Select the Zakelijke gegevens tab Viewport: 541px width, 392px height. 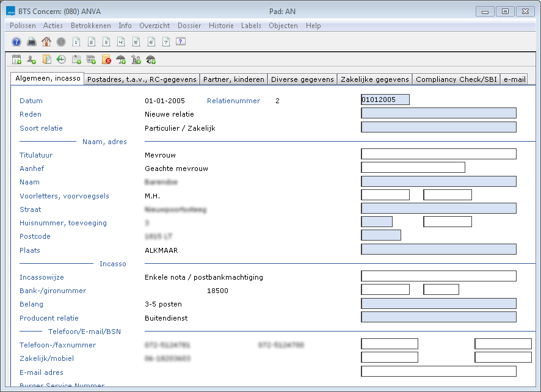[375, 79]
